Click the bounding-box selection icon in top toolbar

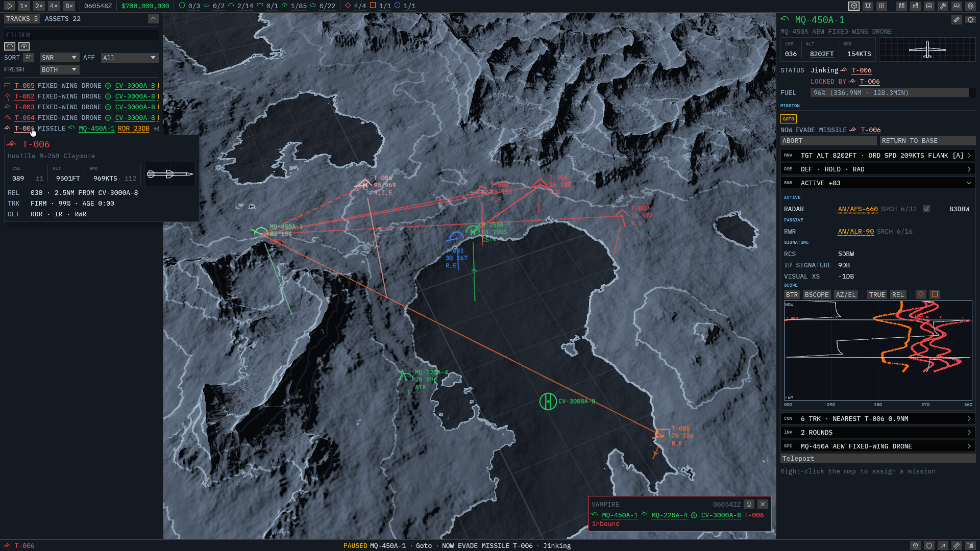(x=868, y=6)
